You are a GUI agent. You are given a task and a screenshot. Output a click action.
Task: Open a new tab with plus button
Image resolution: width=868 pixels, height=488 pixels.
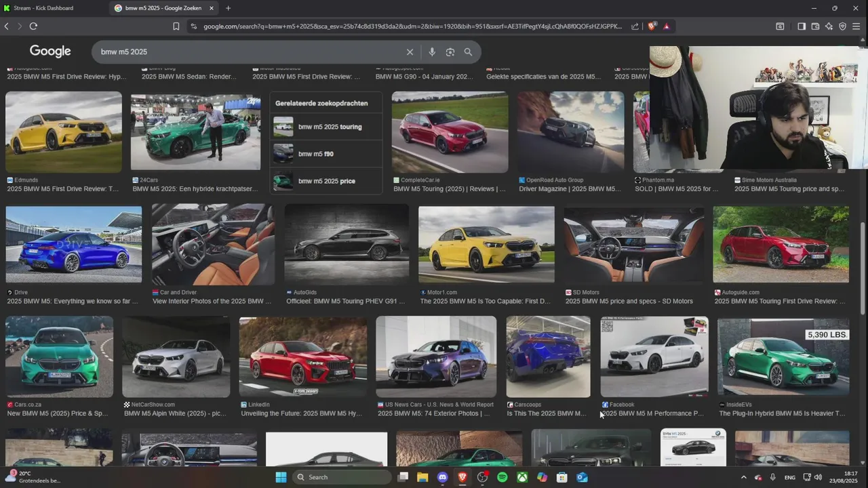pyautogui.click(x=228, y=8)
